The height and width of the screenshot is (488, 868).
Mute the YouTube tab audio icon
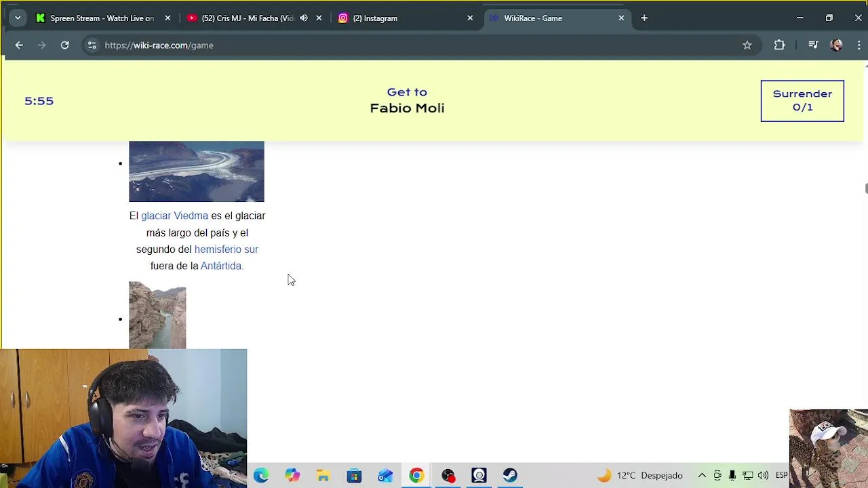point(303,18)
